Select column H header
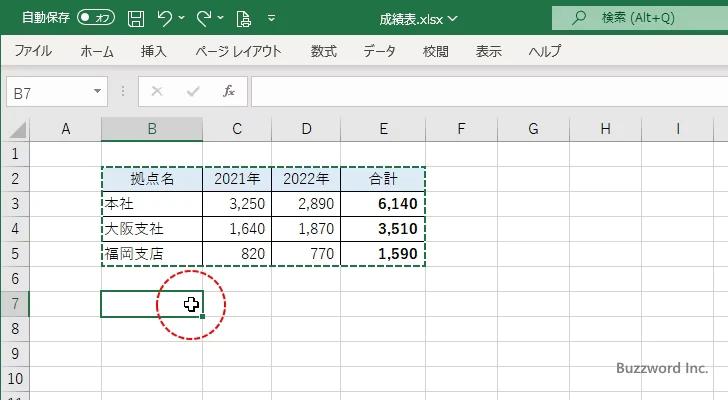 605,129
